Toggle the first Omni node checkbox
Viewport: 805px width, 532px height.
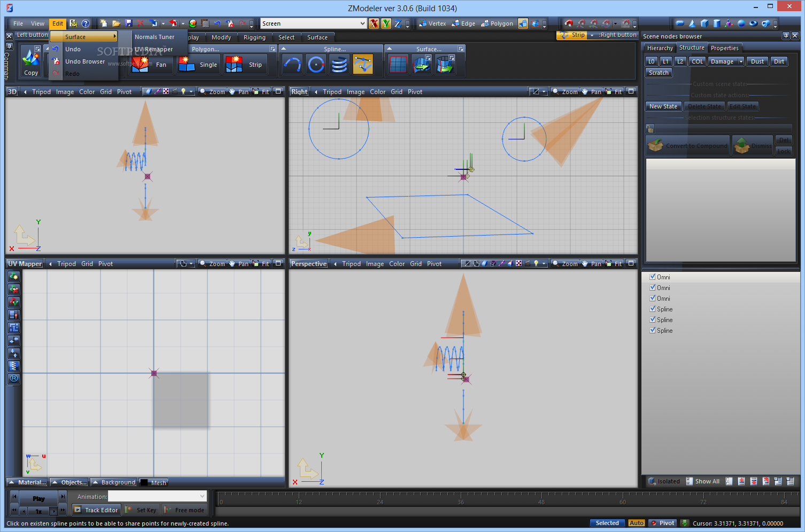point(652,277)
